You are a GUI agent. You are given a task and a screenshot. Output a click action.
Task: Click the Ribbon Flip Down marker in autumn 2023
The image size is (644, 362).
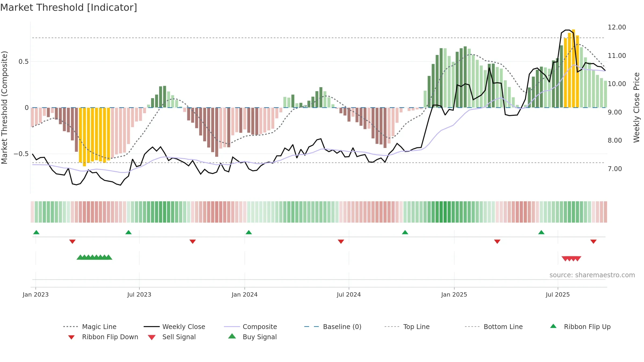point(193,242)
